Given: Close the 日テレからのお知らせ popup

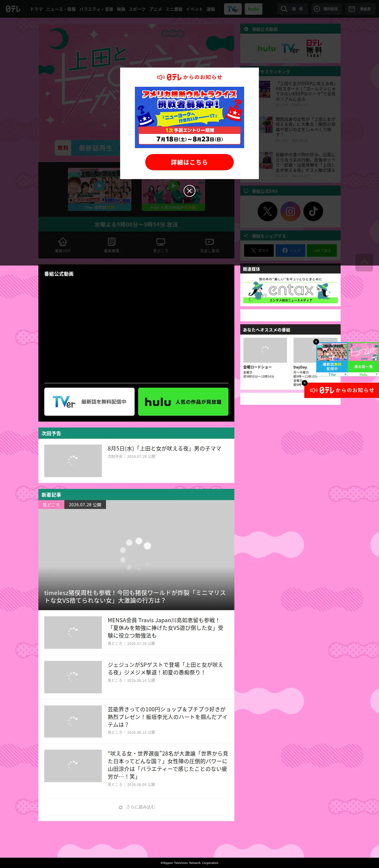Looking at the screenshot, I should click(x=189, y=191).
